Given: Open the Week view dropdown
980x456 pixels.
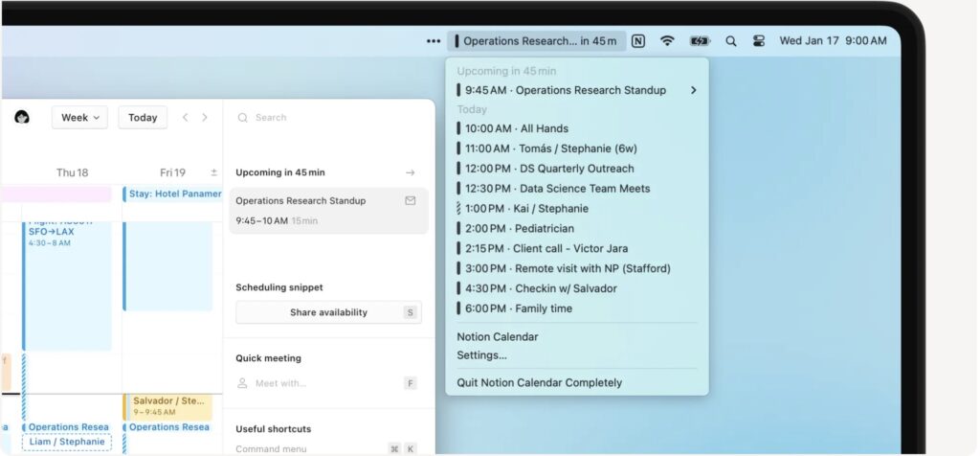Looking at the screenshot, I should click(80, 118).
